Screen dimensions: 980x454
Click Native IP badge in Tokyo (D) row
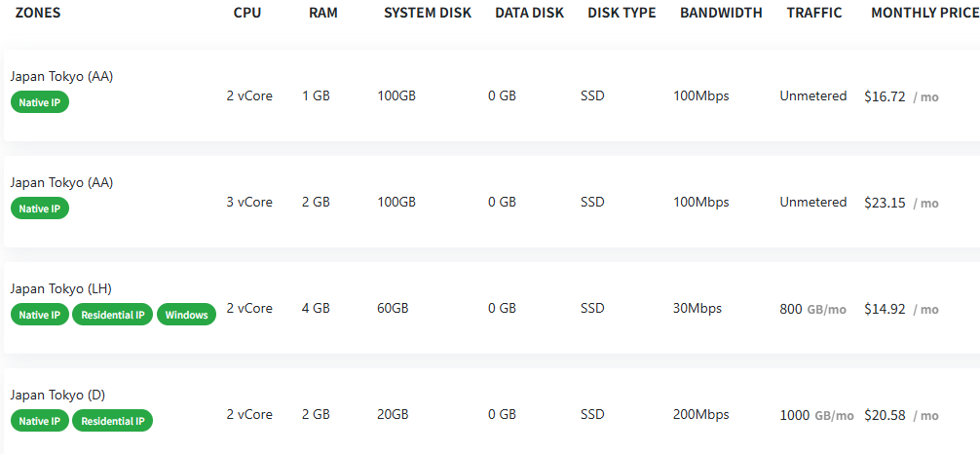point(40,421)
